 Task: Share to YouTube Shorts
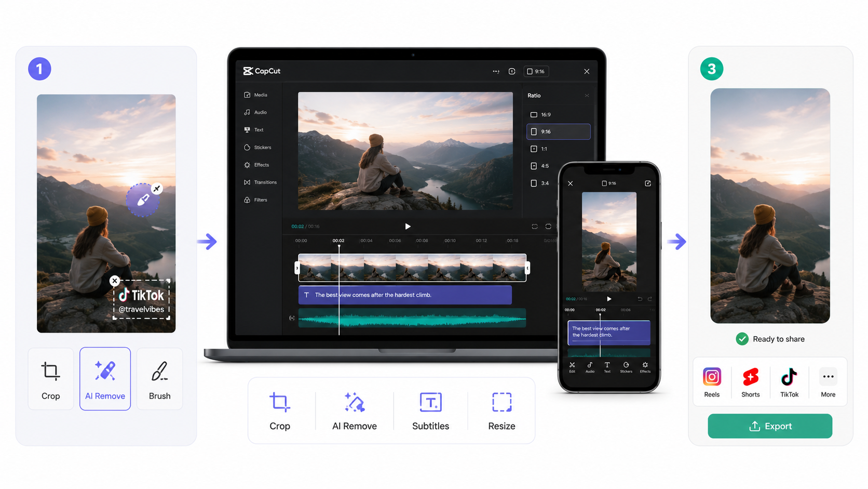(x=751, y=382)
